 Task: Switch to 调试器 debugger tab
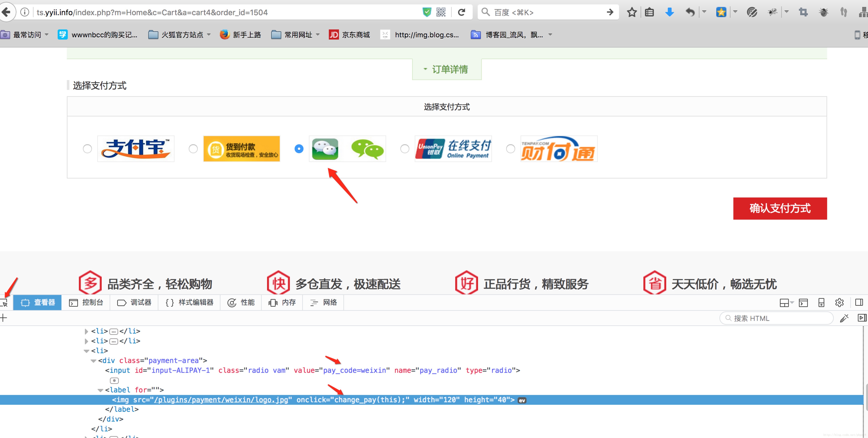[134, 302]
